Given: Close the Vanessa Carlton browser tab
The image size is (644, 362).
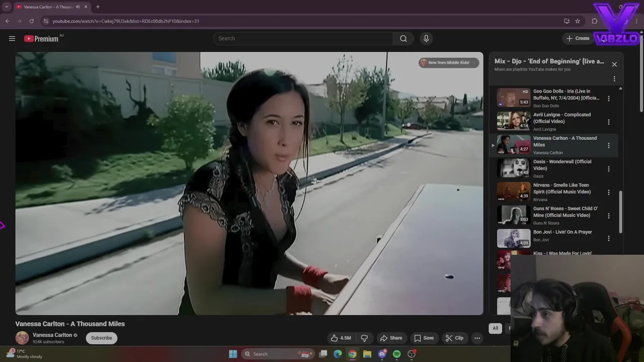Looking at the screenshot, I should point(86,7).
